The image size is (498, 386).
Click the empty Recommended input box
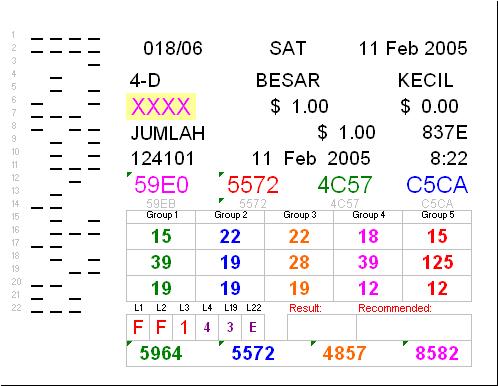click(x=414, y=327)
